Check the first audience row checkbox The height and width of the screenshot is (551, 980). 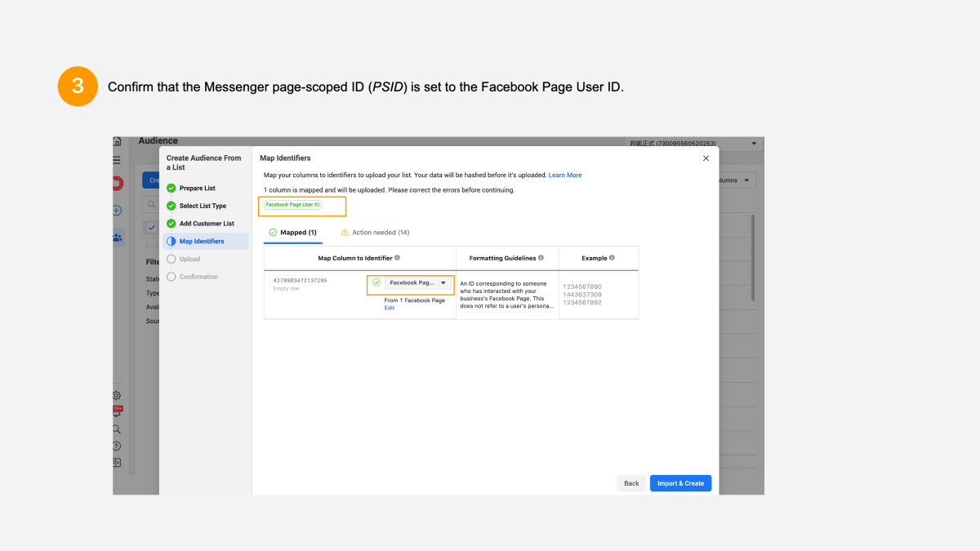click(151, 242)
